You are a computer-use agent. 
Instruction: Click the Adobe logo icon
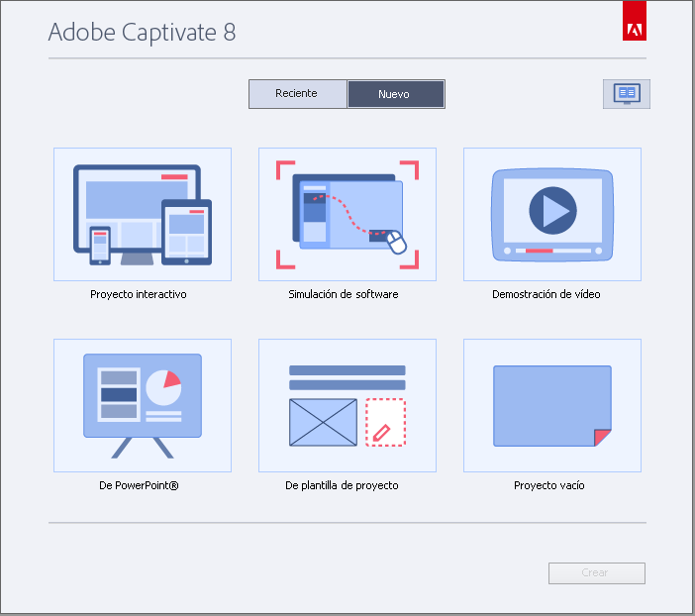[635, 21]
